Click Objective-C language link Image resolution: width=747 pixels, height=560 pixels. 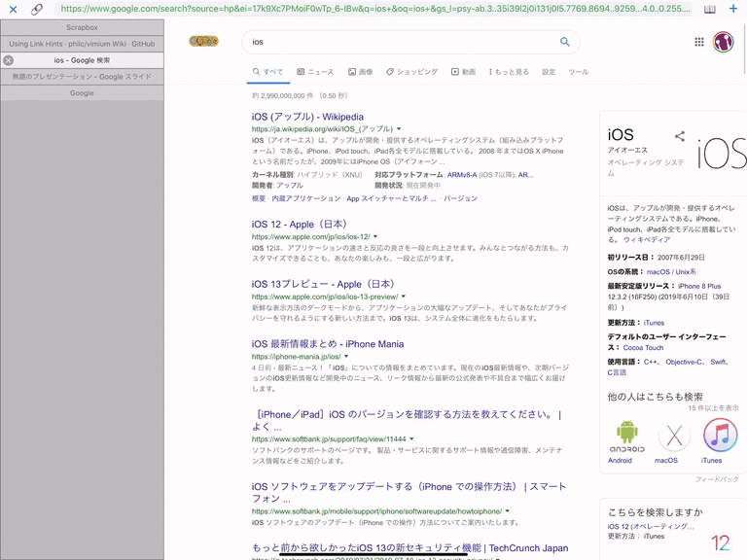point(684,362)
